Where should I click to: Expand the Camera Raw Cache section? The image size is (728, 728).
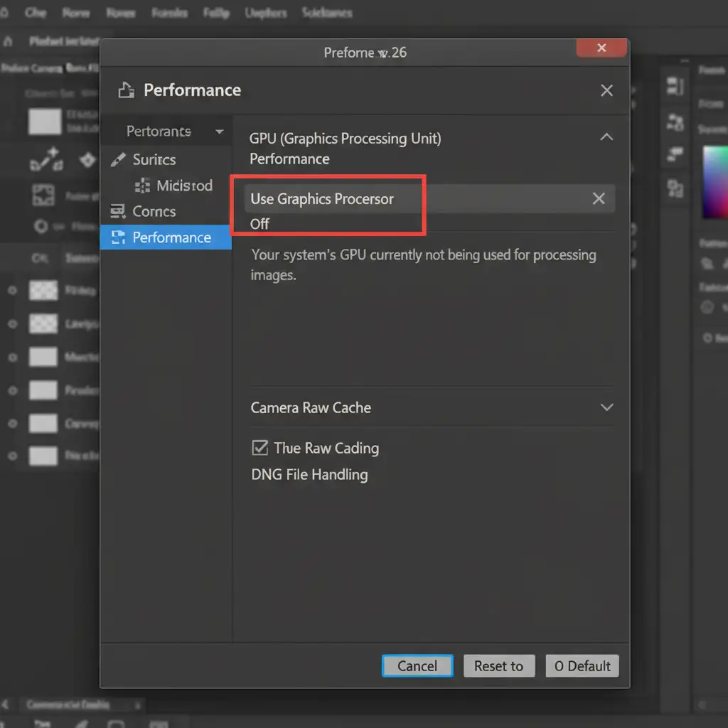coord(606,407)
